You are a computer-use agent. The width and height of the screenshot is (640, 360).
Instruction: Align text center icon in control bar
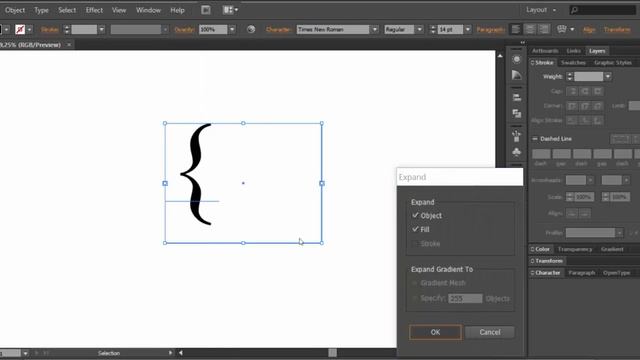pyautogui.click(x=530, y=29)
